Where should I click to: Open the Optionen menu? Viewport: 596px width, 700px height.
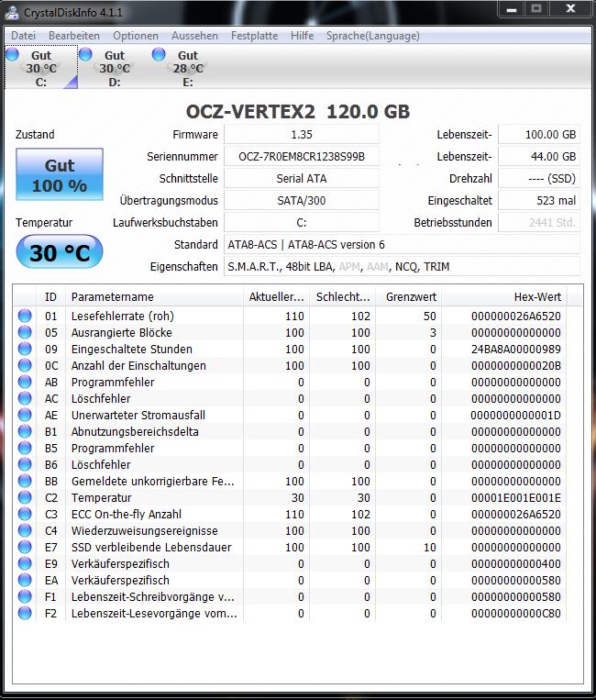pos(136,36)
